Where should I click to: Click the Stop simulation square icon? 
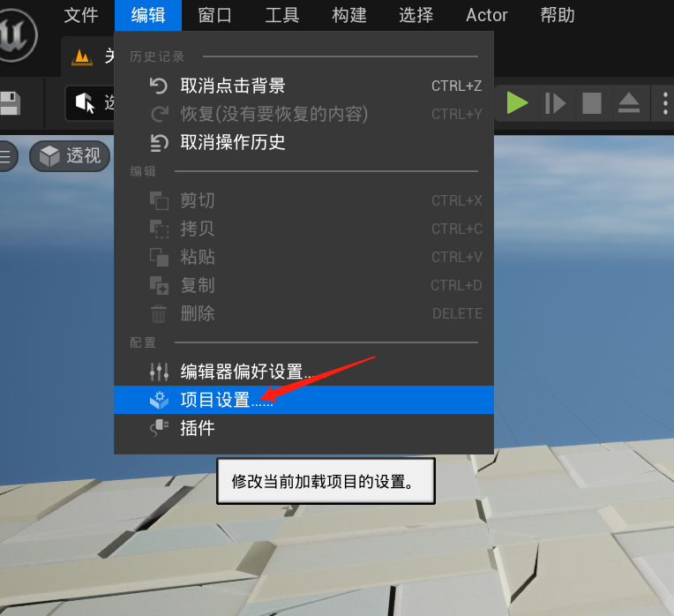pos(591,103)
